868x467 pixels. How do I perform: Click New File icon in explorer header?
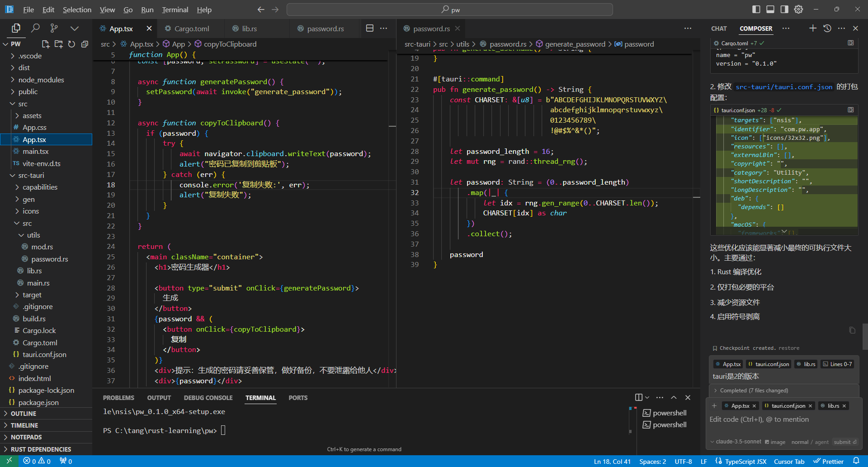point(45,44)
